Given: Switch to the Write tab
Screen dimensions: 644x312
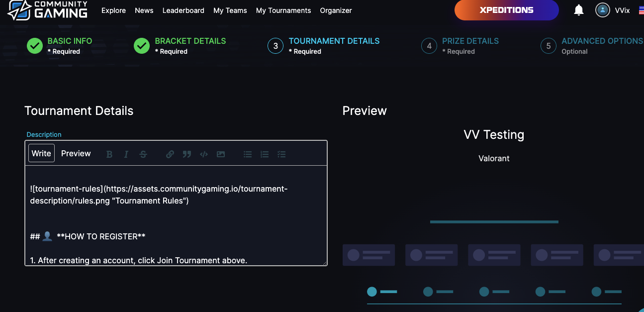Looking at the screenshot, I should [x=41, y=153].
